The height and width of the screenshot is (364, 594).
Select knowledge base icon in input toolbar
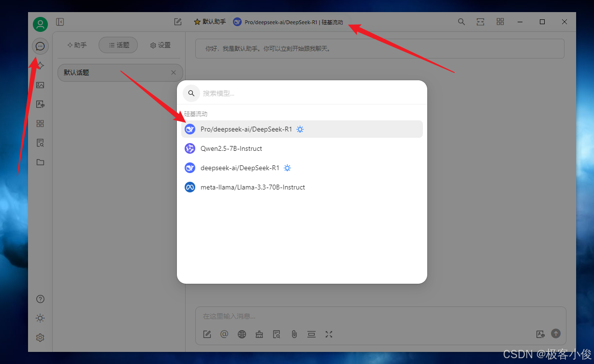(276, 334)
